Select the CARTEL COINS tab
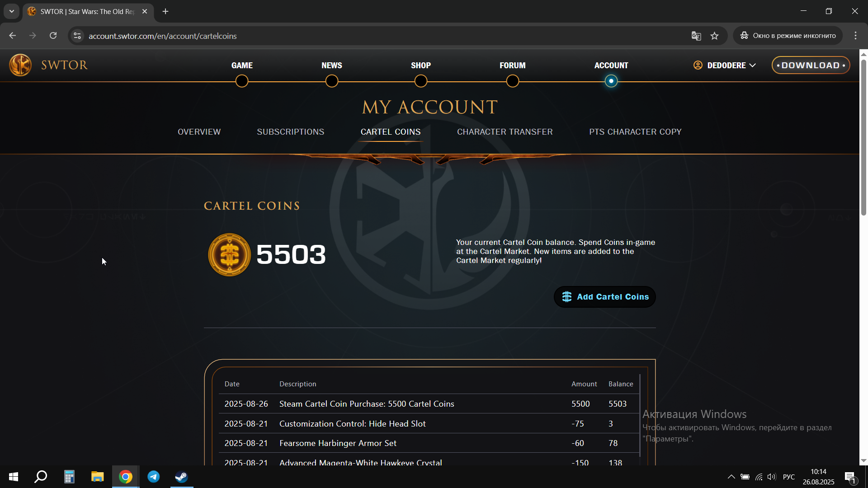Screen dimensions: 868x488 [391, 132]
